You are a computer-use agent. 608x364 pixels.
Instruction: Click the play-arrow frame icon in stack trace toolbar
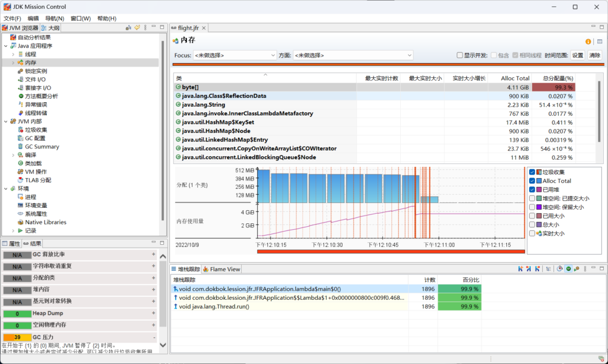point(577,268)
